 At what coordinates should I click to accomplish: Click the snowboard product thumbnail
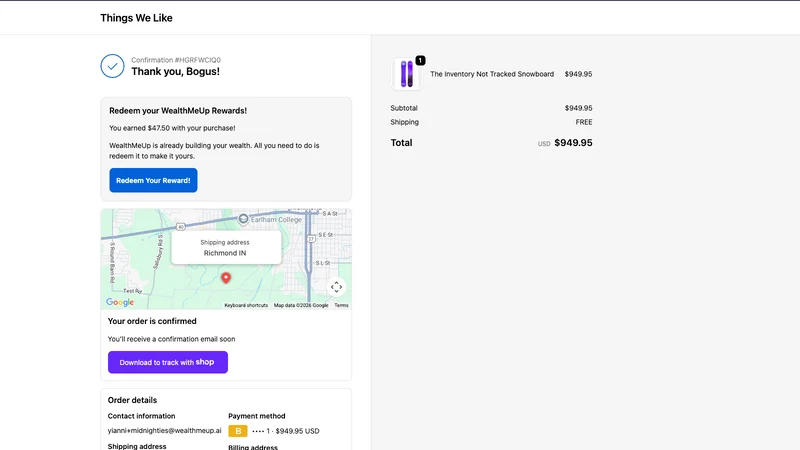407,74
